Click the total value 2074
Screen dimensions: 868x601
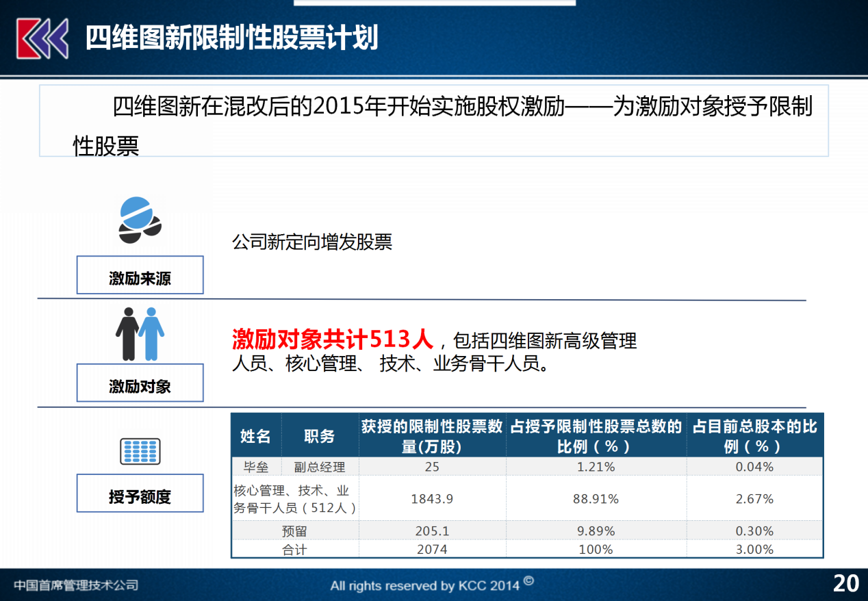[x=432, y=549]
